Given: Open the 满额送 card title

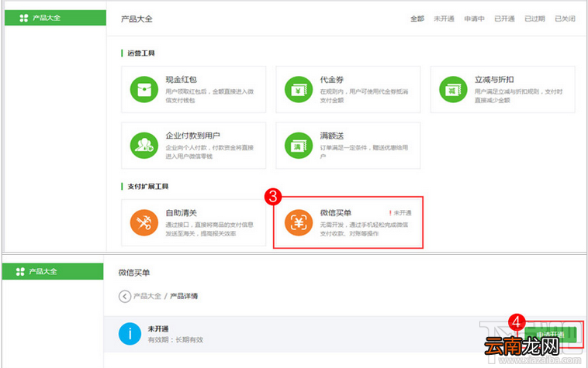Looking at the screenshot, I should point(332,136).
